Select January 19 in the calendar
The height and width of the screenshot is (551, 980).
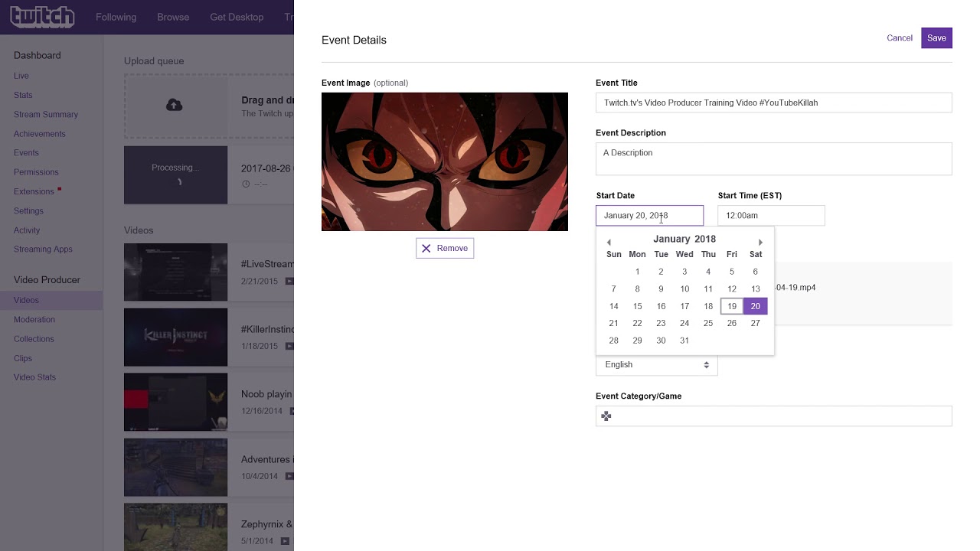(x=732, y=306)
